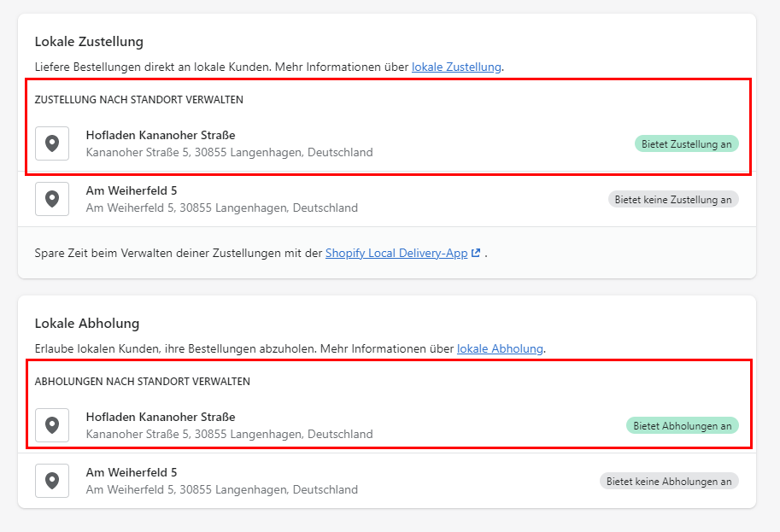Click the pin icon for Hofladen pickup location
This screenshot has width=780, height=532.
(51, 425)
